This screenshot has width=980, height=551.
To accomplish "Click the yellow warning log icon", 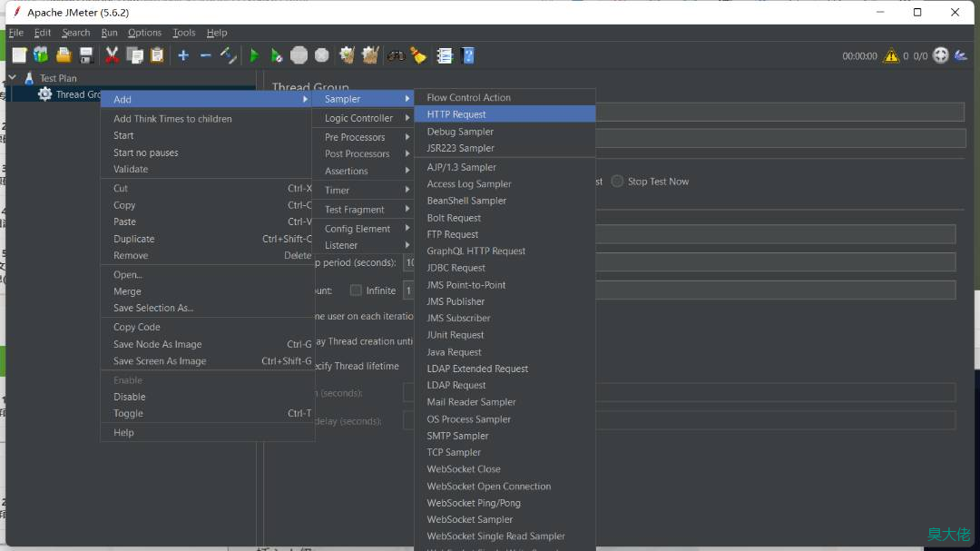I will tap(891, 55).
